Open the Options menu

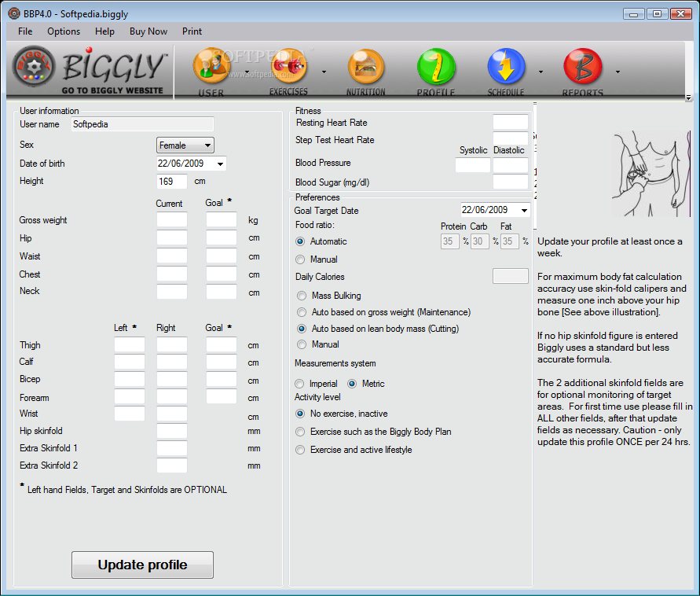(x=64, y=31)
